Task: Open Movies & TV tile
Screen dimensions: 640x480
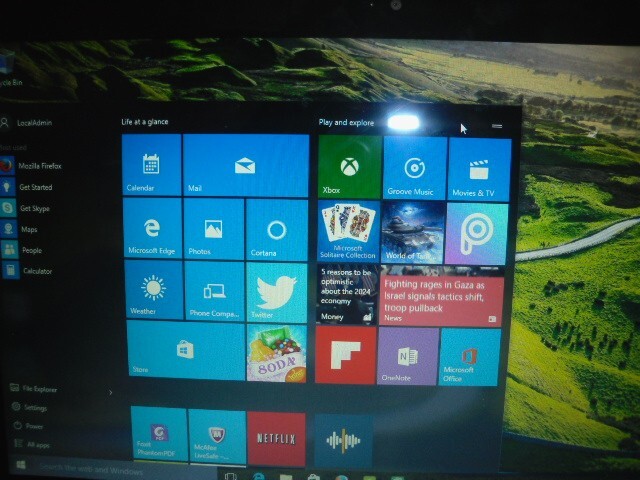Action: tap(480, 170)
